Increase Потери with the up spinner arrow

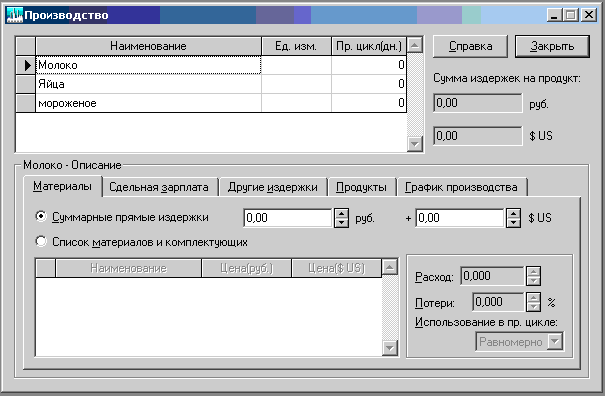pyautogui.click(x=533, y=297)
